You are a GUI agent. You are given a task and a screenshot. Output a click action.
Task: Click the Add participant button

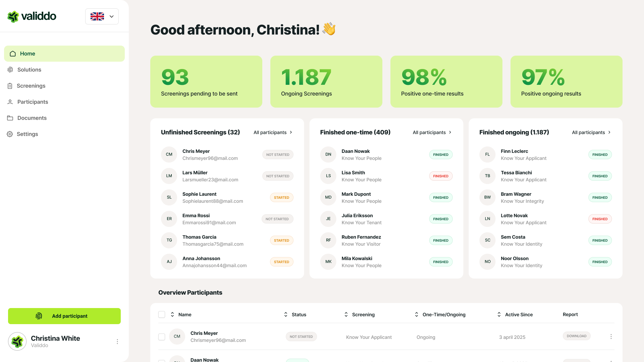(64, 316)
